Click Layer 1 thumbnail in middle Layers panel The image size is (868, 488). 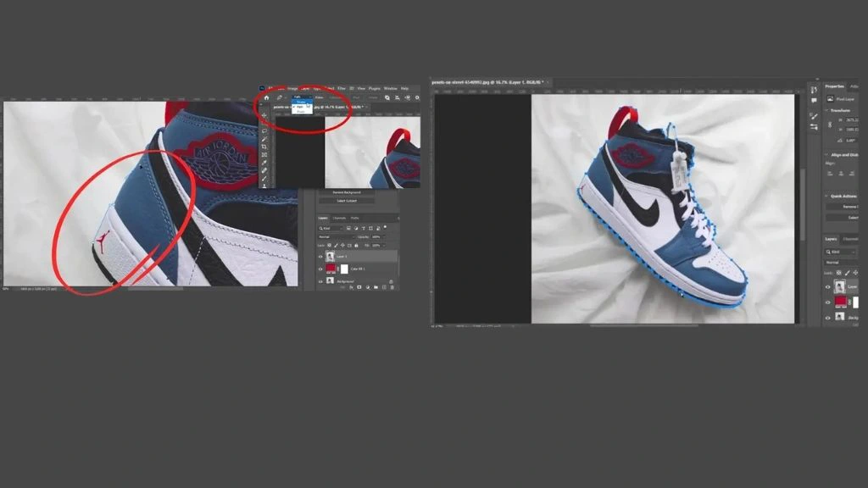coord(330,256)
